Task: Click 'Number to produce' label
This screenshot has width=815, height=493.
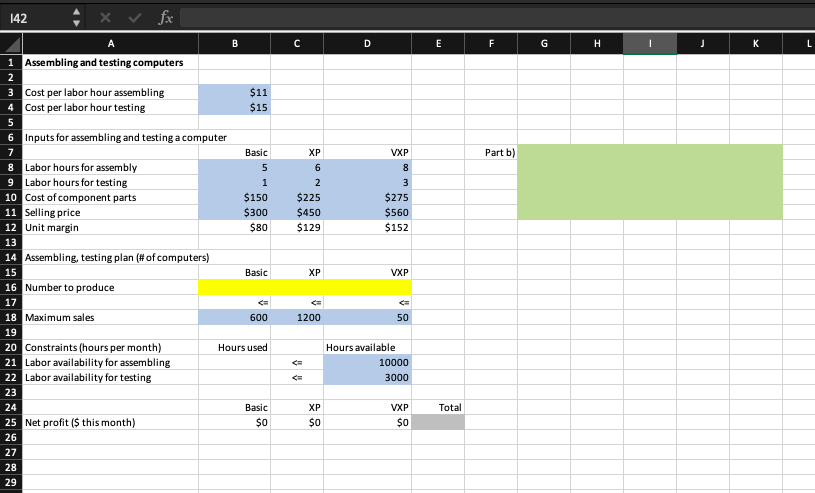Action: [70, 288]
